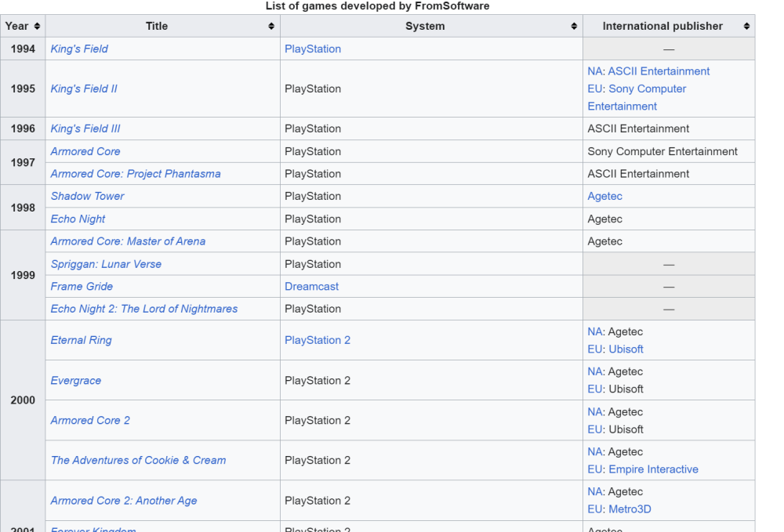
Task: Click the Eternal Ring title link
Action: click(81, 340)
